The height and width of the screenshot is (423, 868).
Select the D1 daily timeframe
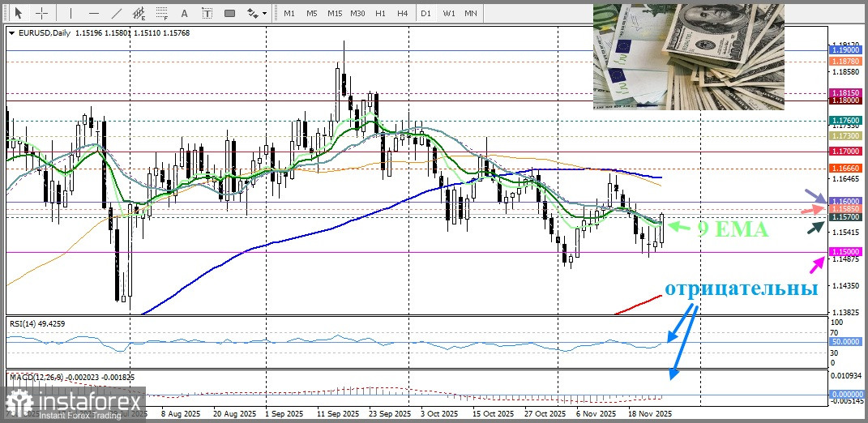[425, 13]
